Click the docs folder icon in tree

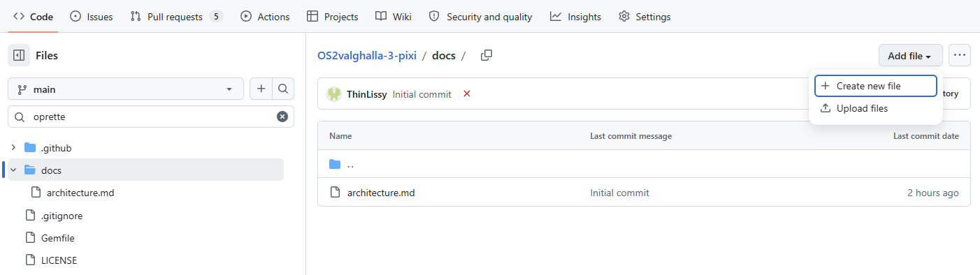[30, 170]
